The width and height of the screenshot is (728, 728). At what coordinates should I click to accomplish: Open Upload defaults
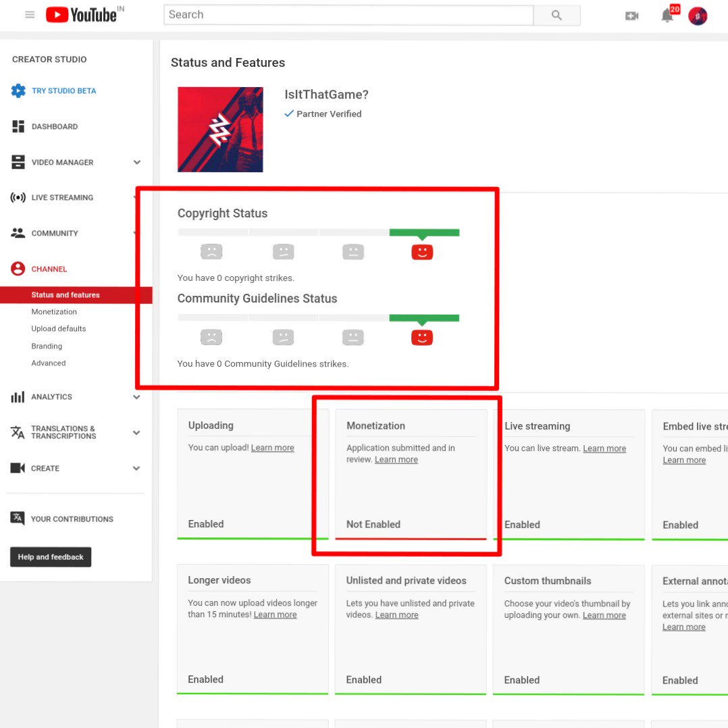pos(59,329)
